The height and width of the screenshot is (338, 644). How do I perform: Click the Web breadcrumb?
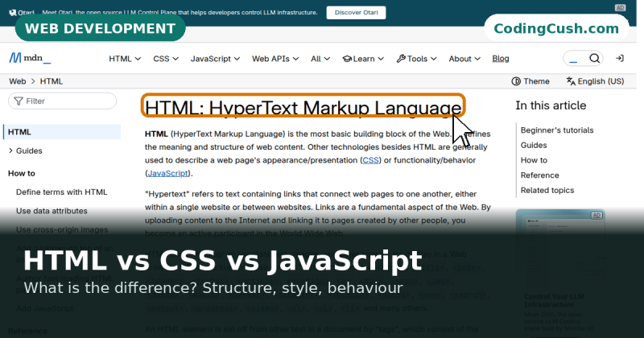click(18, 81)
